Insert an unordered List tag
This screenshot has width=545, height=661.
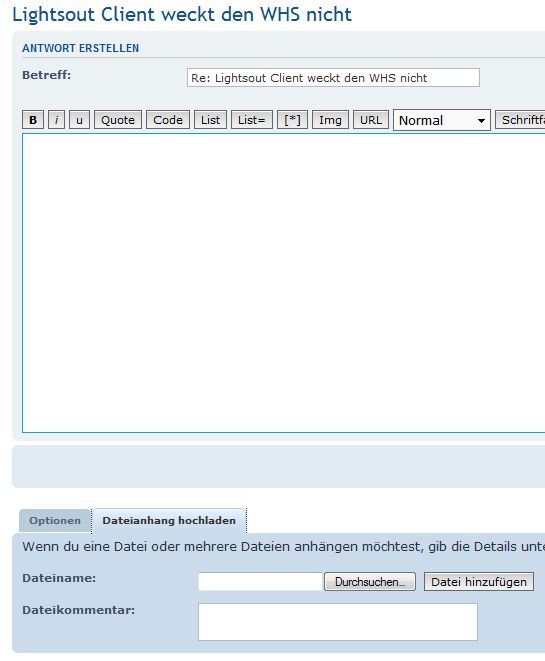210,120
